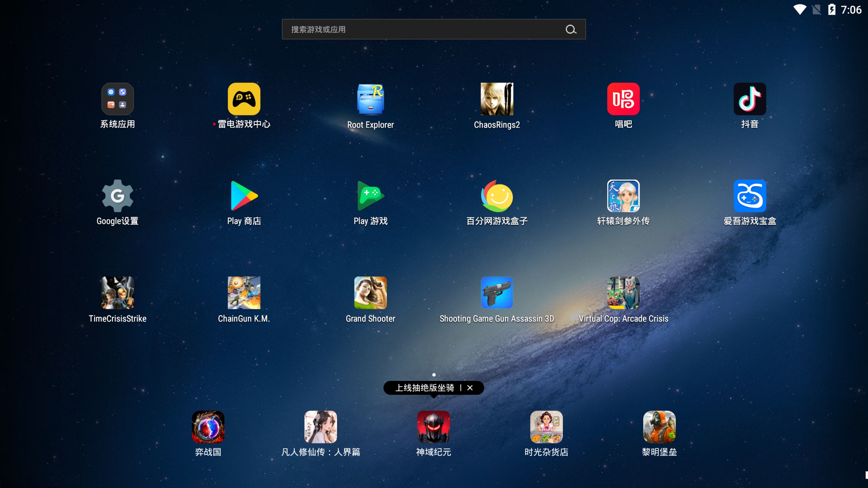Open 神域纪元 game in dock

coord(433,427)
